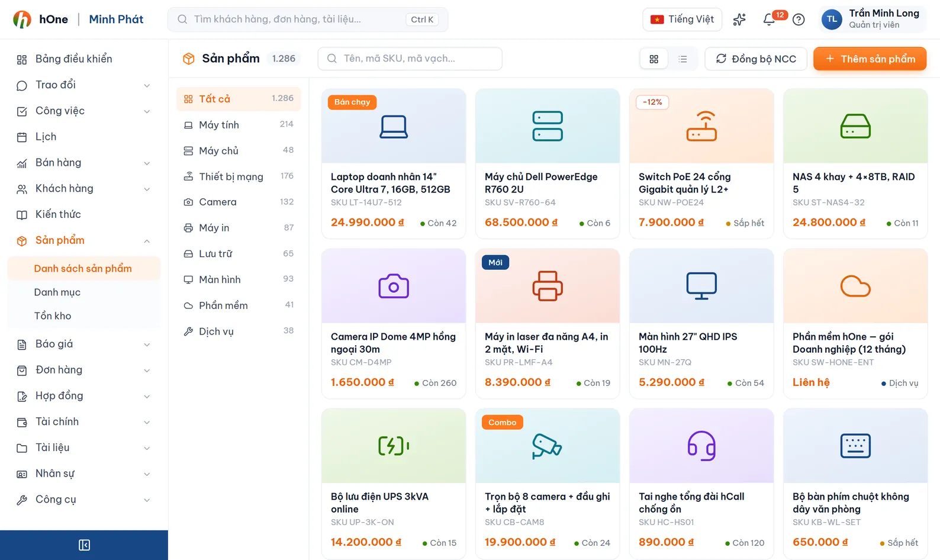Viewport: 940px width, 560px height.
Task: Change language via Tiếng Việt button
Action: coord(682,20)
